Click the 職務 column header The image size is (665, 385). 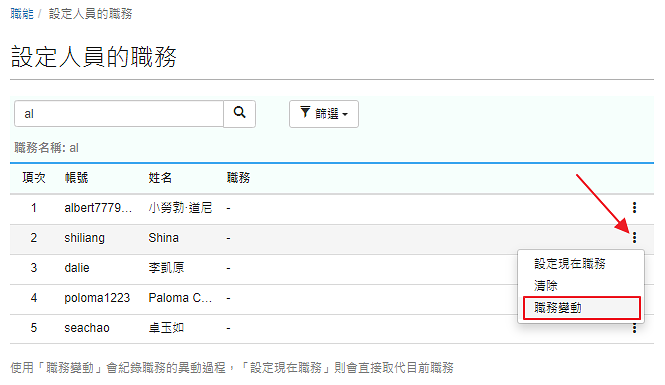238,178
